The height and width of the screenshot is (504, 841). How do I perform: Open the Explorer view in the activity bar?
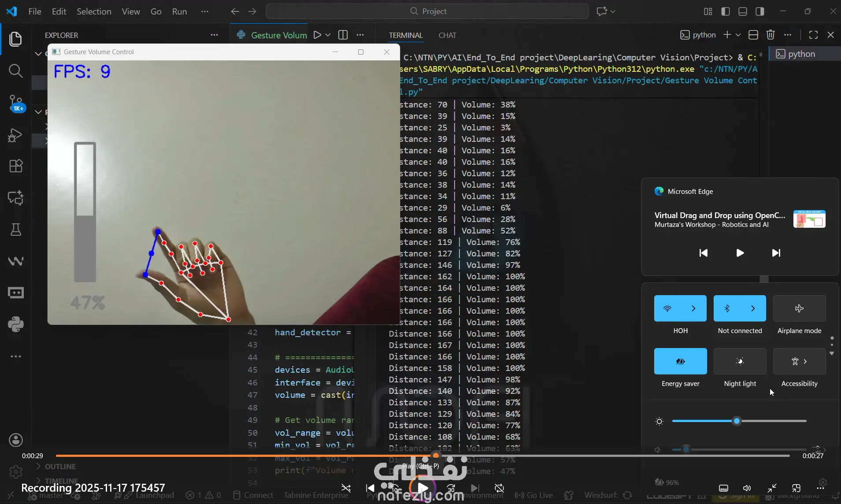16,39
